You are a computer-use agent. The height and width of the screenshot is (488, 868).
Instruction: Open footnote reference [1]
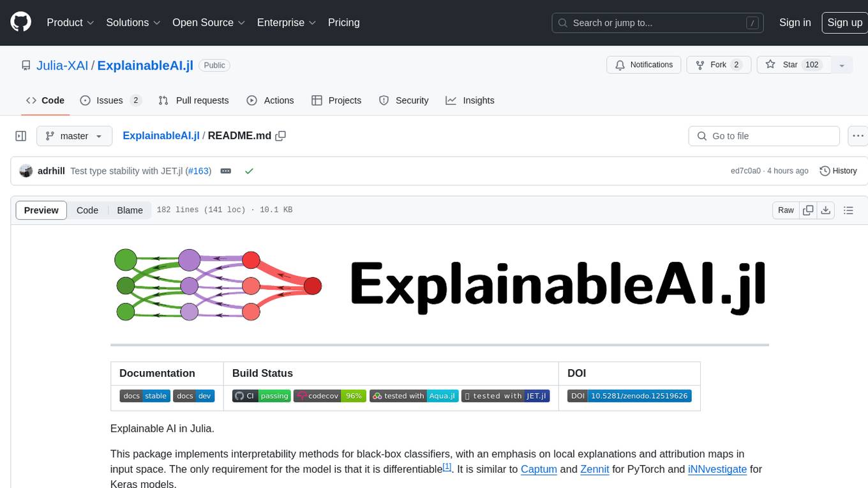447,467
